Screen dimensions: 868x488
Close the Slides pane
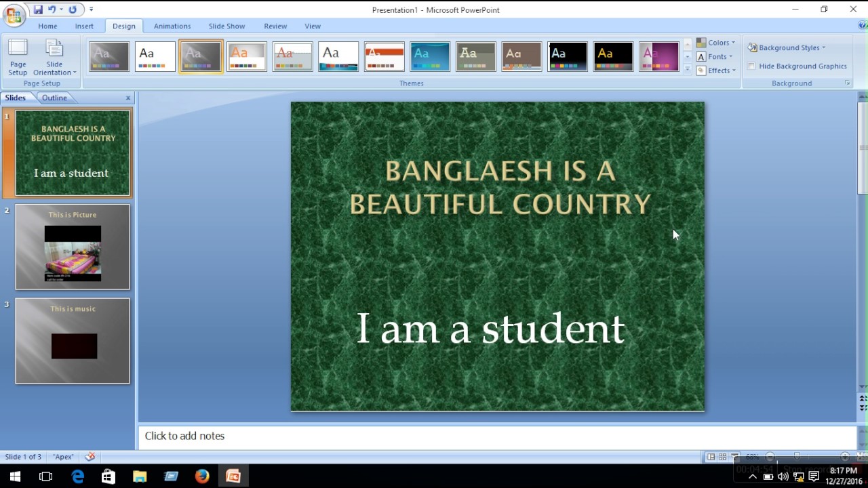tap(128, 98)
